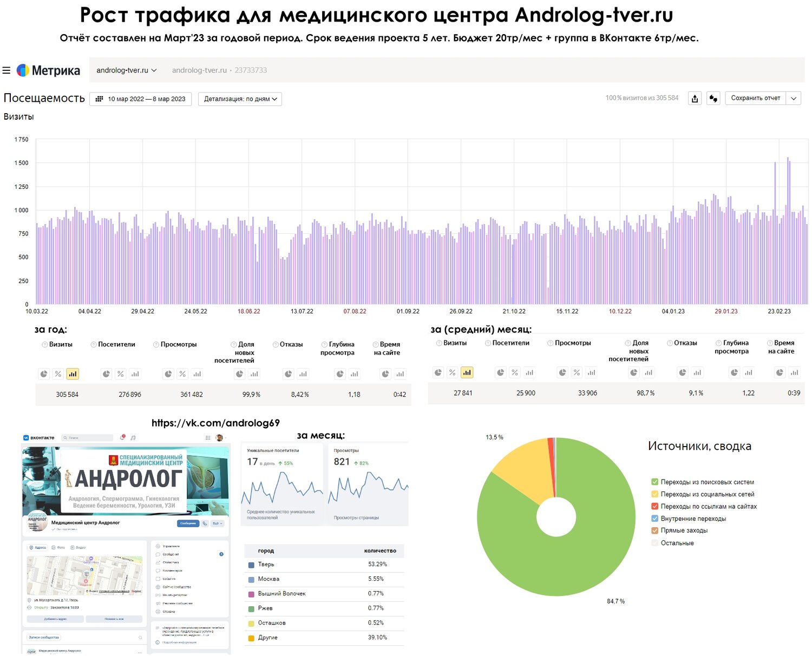Open the VK services grid icon
Viewport: 812px width, 656px height.
coord(208,437)
